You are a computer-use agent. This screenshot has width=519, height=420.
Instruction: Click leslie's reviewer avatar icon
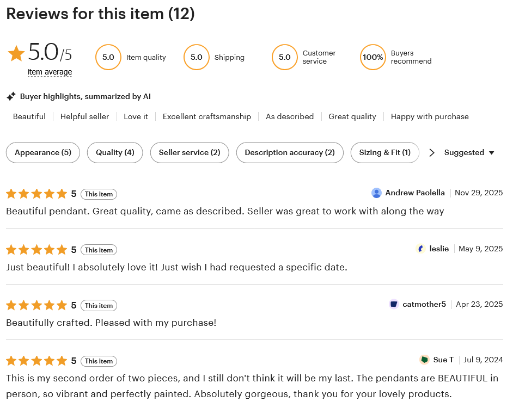[x=420, y=249]
